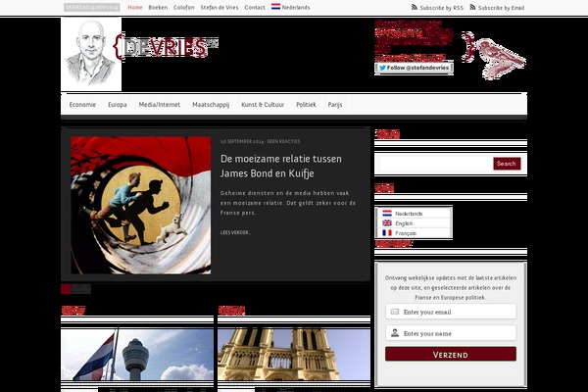Open the Stefan de Vries page
This screenshot has height=392, width=588.
tap(220, 7)
